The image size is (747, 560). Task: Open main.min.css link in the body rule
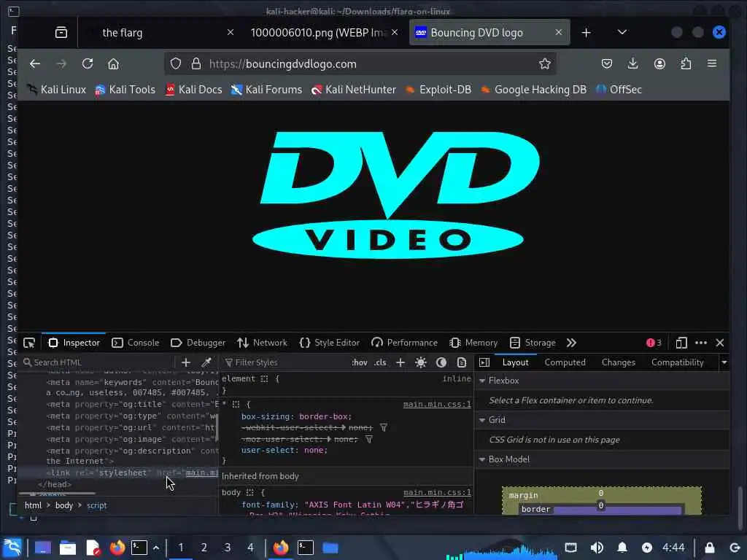437,492
